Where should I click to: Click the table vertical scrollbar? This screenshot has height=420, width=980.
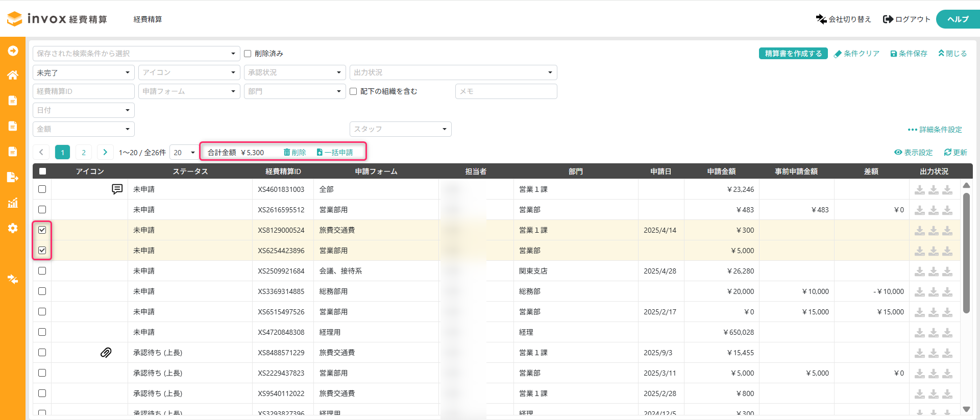(x=966, y=253)
